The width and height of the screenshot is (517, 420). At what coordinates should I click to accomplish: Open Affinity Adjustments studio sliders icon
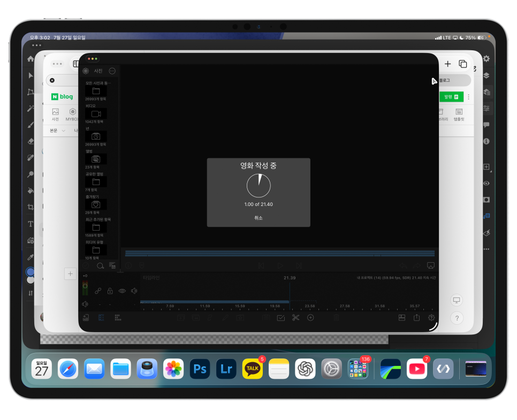tap(486, 108)
